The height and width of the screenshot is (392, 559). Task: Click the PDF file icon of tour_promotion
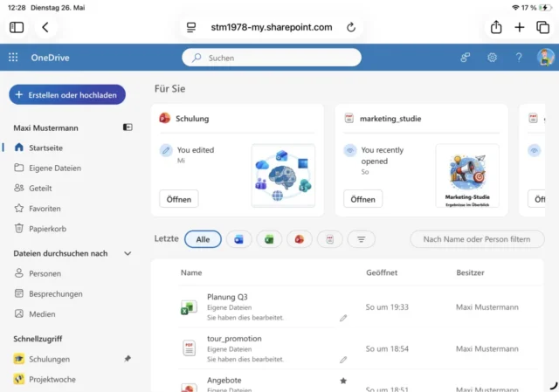coord(189,348)
